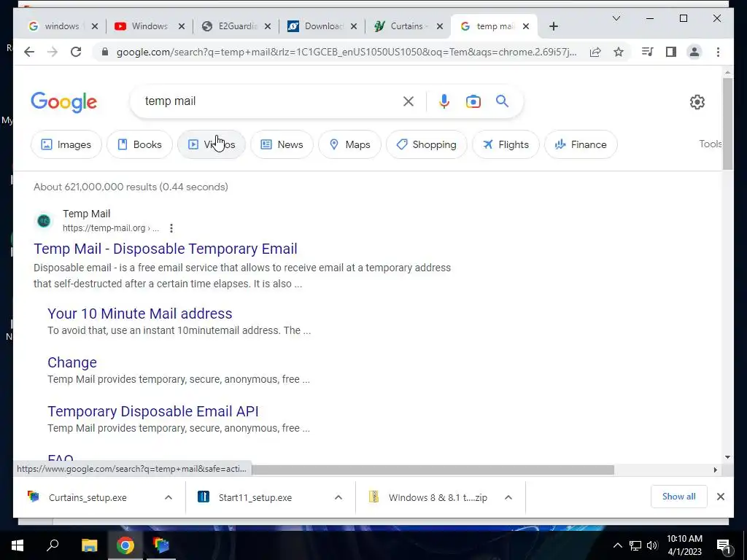Screen dimensions: 747x560
Task: Switch to the Download tab
Action: click(x=322, y=26)
